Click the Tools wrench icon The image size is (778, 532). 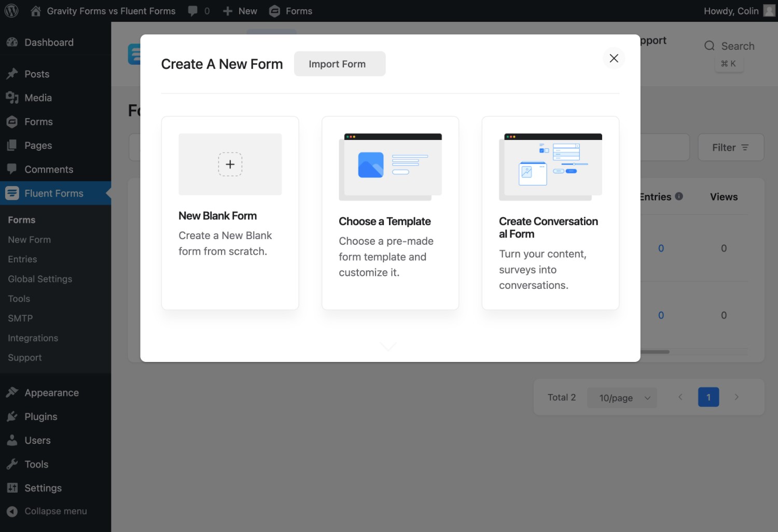click(12, 465)
